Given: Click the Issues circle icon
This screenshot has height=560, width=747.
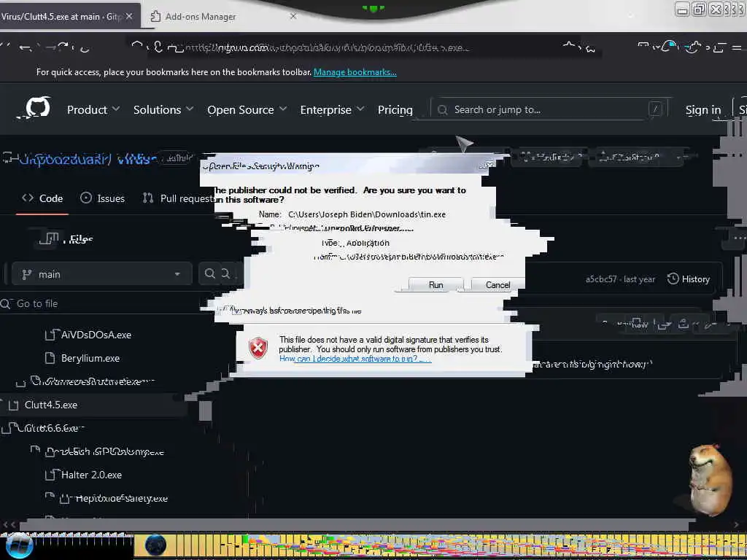Looking at the screenshot, I should pos(86,198).
